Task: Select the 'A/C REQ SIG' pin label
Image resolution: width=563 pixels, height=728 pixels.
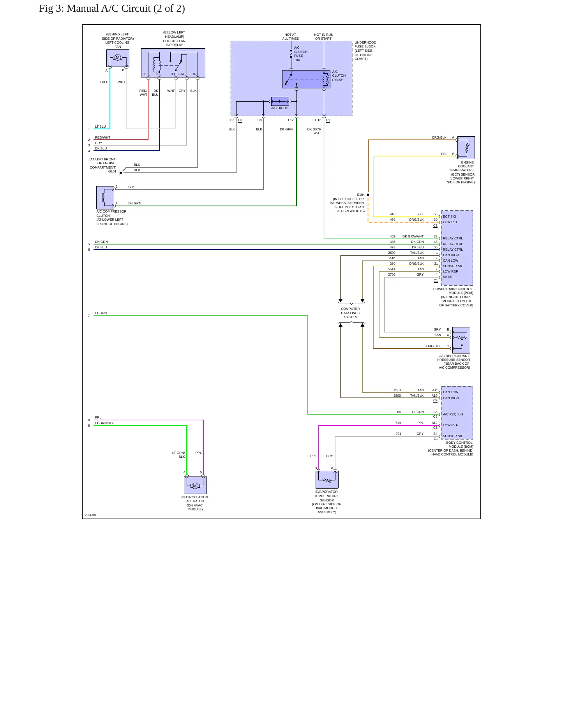Action: click(453, 414)
